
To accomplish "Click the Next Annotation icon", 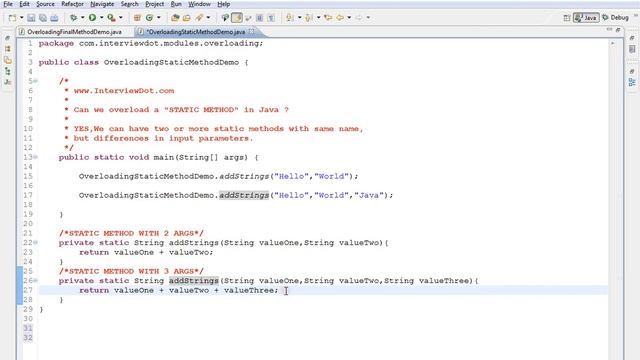I will pos(290,18).
